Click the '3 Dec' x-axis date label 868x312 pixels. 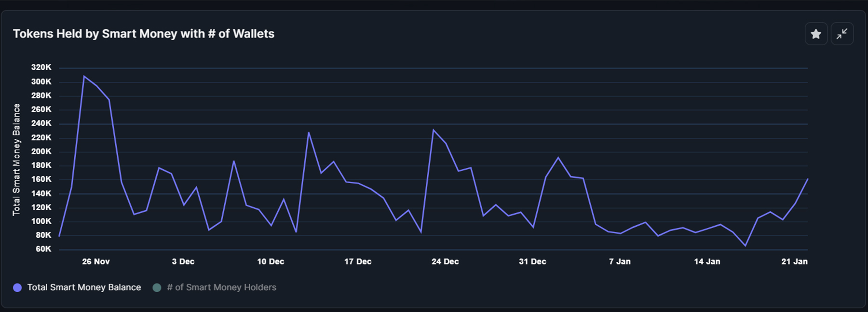183,261
